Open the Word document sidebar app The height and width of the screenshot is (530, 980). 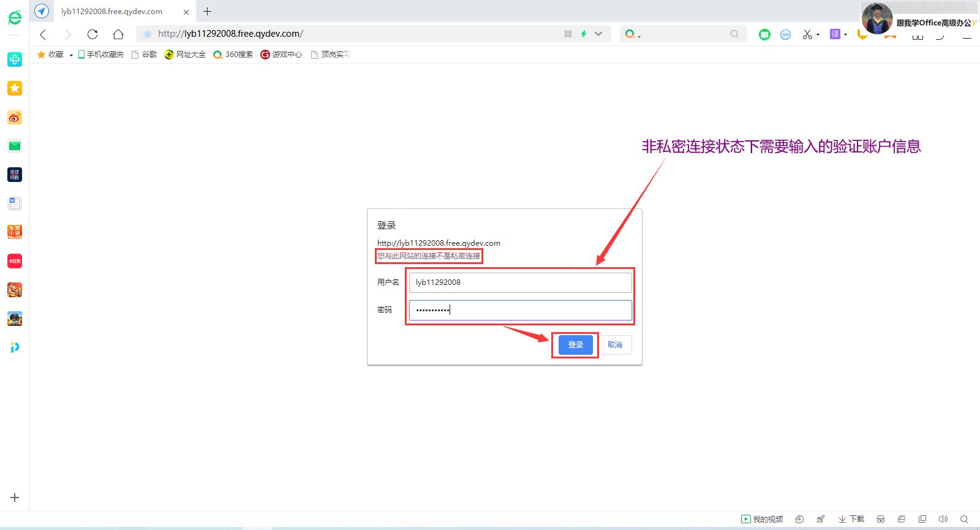(x=15, y=203)
